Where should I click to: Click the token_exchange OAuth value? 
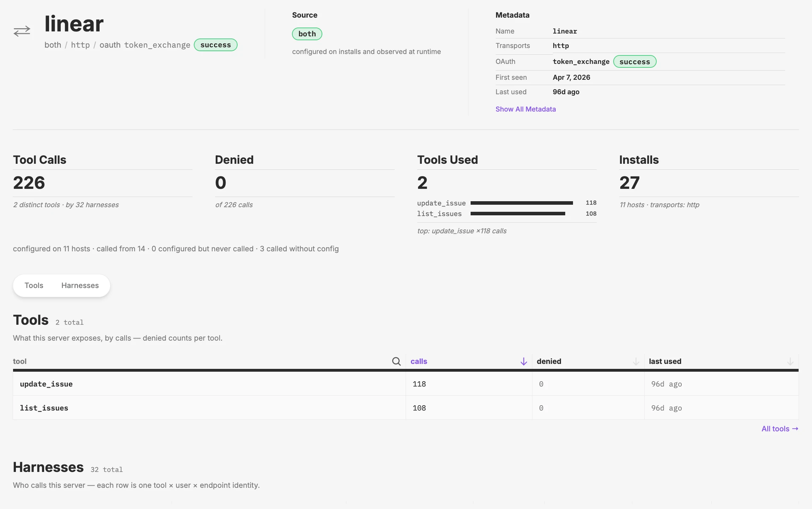point(581,61)
